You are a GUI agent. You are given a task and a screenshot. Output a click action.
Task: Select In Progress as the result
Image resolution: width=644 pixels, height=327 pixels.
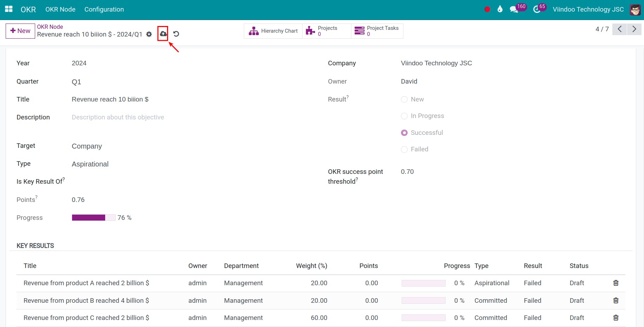click(x=404, y=116)
